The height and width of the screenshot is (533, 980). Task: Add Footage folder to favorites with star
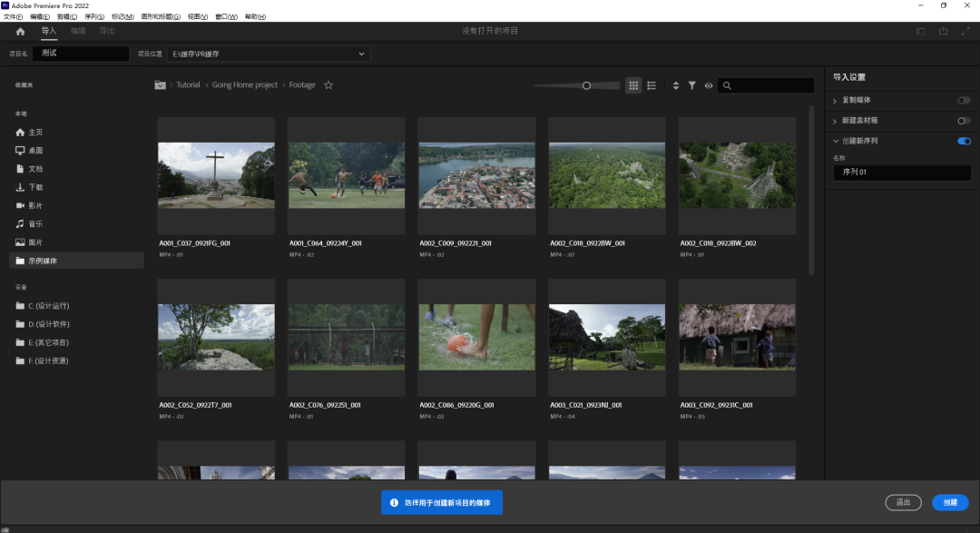328,85
